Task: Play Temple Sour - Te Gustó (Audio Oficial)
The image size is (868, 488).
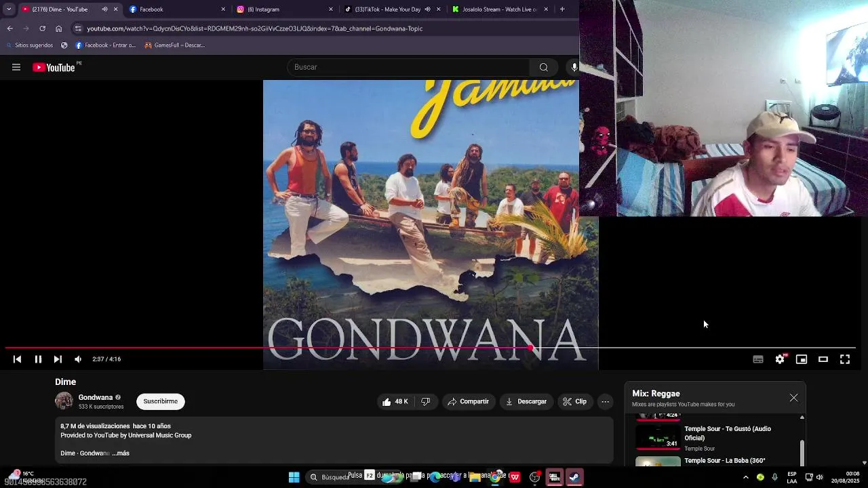Action: pyautogui.click(x=728, y=433)
